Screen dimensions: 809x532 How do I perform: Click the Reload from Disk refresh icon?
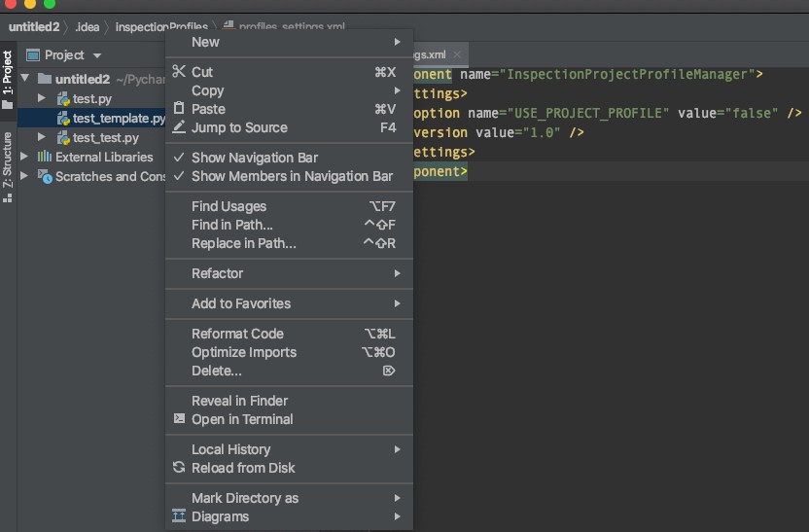pyautogui.click(x=179, y=468)
